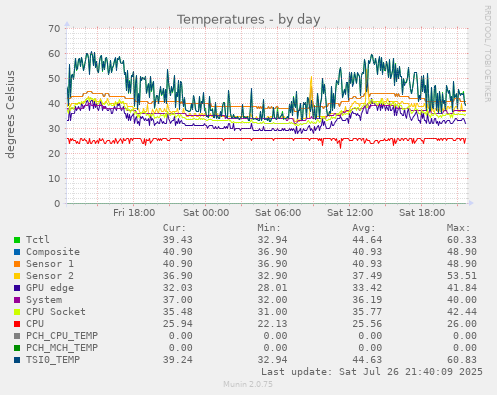497x395 pixels.
Task: Click the 70 y-axis tick label
Action: point(54,29)
